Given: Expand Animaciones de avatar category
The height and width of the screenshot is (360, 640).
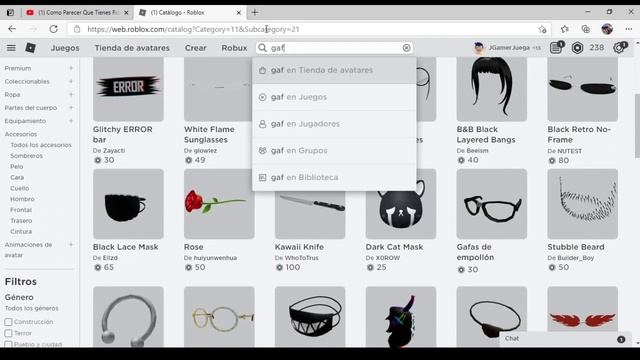Looking at the screenshot, I should pos(71,244).
